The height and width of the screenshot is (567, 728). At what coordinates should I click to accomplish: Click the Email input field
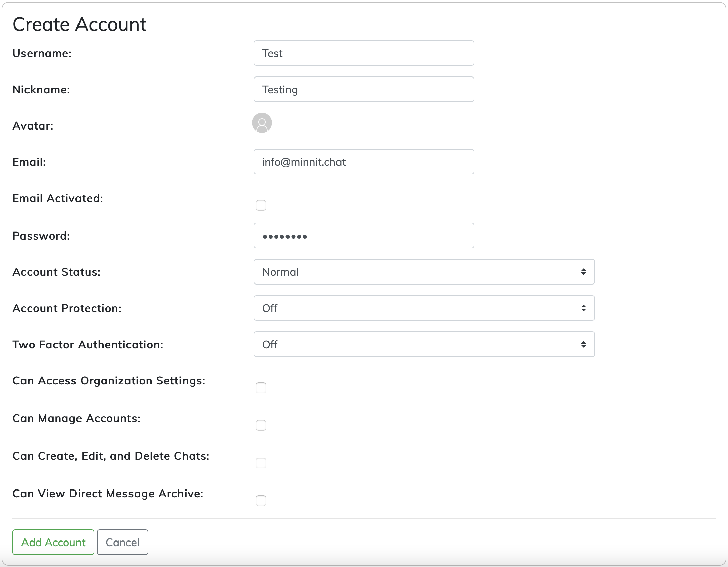click(363, 161)
